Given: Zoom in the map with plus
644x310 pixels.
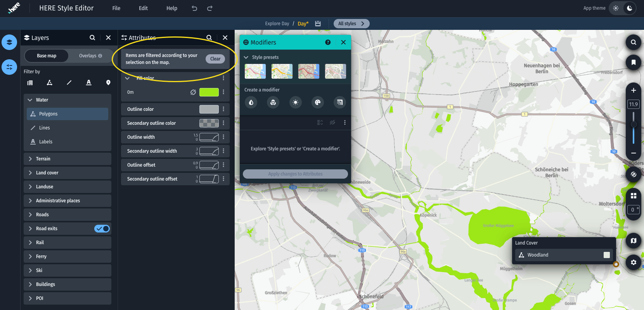Looking at the screenshot, I should (634, 90).
